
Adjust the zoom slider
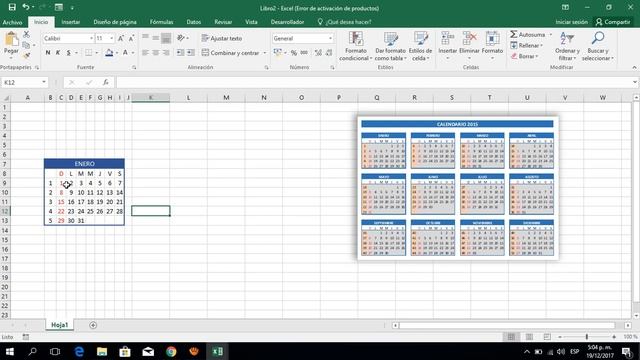tap(587, 337)
